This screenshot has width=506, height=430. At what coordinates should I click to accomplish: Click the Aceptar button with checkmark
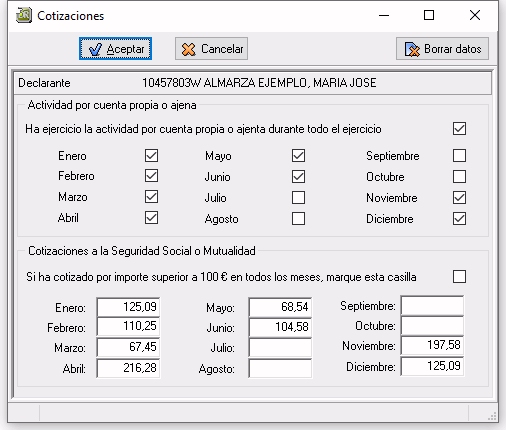coord(115,49)
